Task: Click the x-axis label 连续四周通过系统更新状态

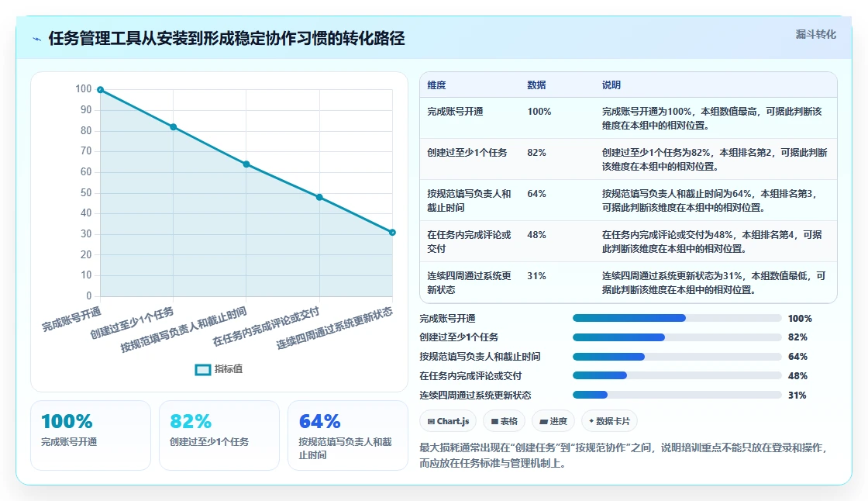Action: click(x=334, y=329)
